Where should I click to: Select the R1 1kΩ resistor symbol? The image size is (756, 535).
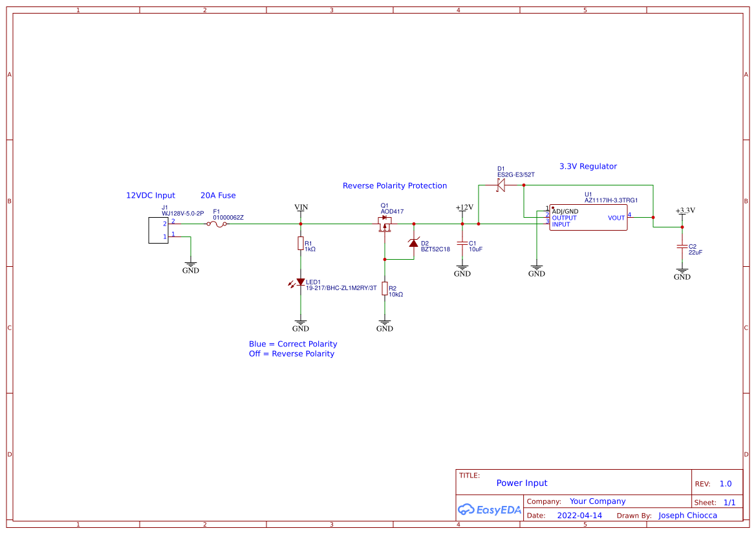pyautogui.click(x=300, y=245)
